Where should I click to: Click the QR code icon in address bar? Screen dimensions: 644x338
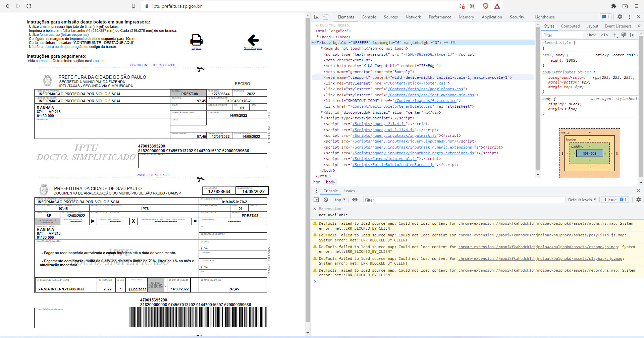473,6
